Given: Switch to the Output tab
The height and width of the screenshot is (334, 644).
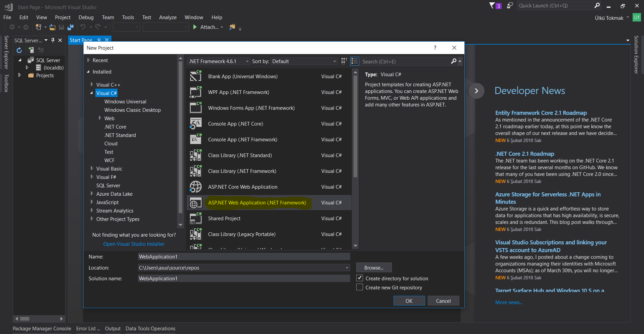Looking at the screenshot, I should point(113,328).
